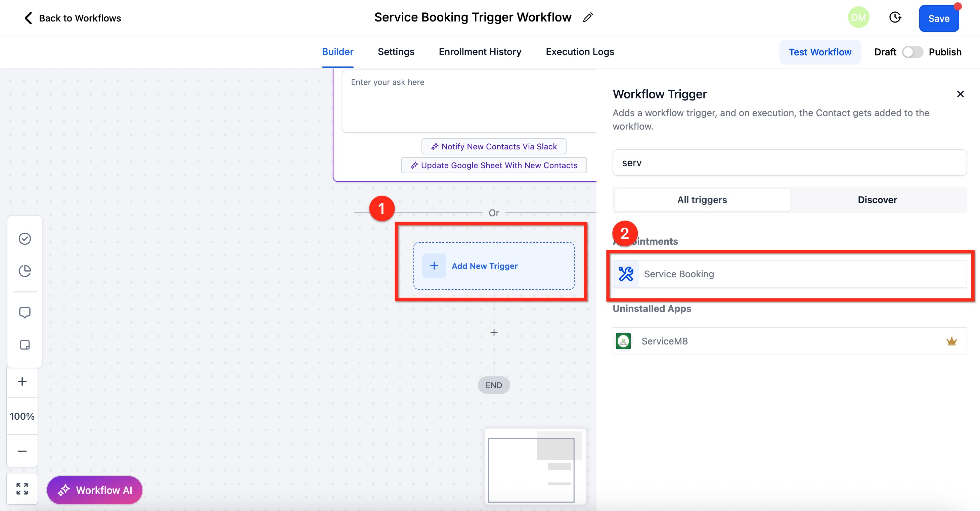Click the comment bubble sidebar icon
The image size is (980, 511).
[x=25, y=313]
